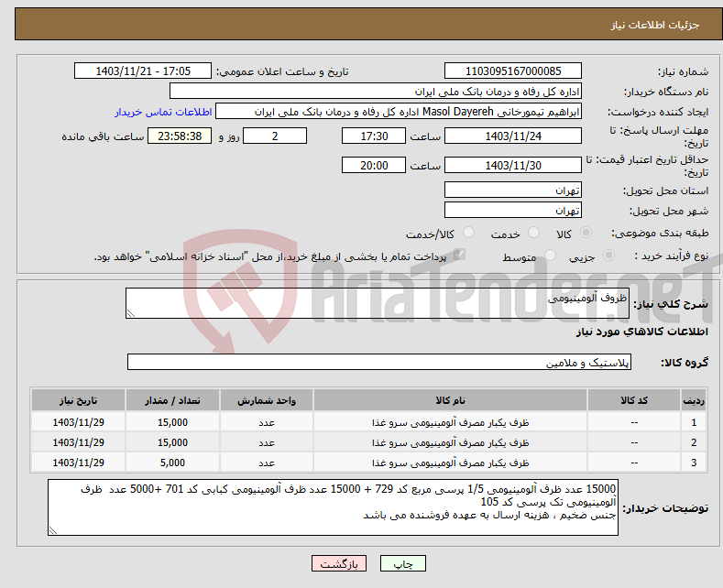Viewport: 723px width, 588px height.
Task: Select the کالا radio button
Action: coord(586,233)
